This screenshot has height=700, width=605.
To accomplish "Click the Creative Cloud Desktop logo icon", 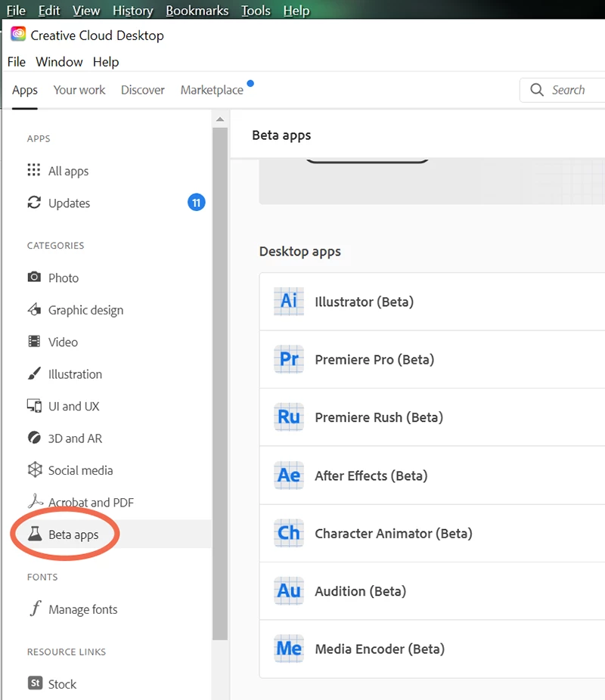I will (18, 34).
